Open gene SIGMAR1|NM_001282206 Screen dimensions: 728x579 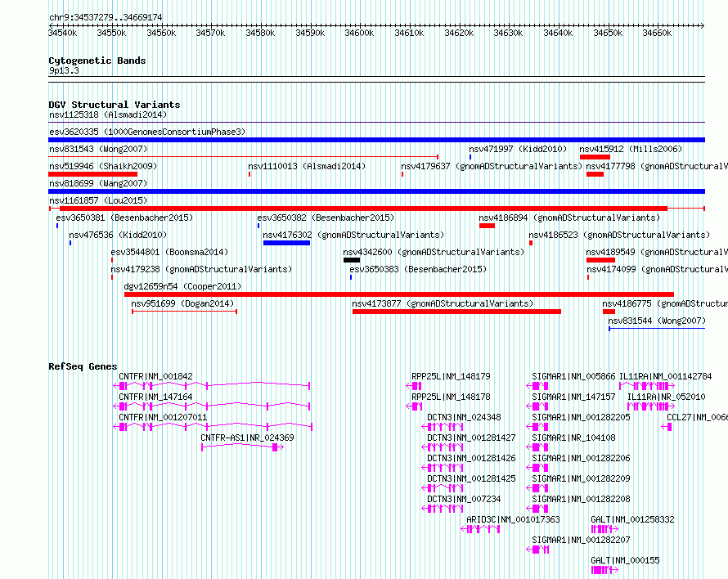coord(581,458)
